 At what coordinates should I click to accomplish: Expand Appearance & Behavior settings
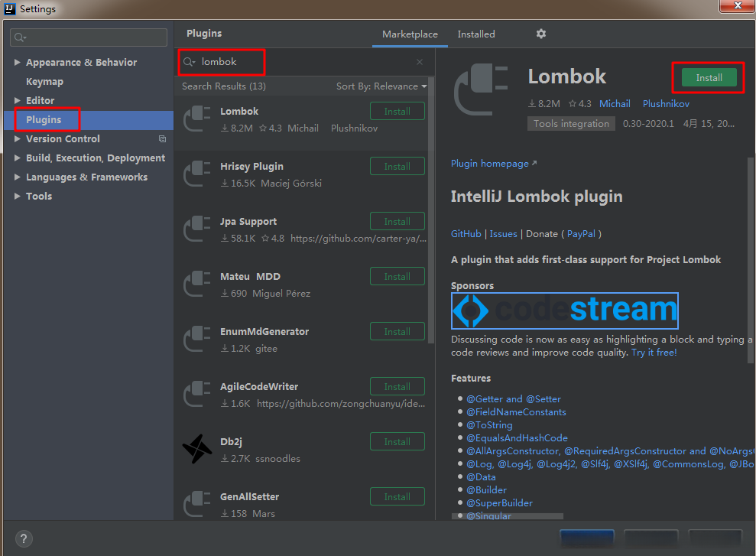(x=18, y=62)
